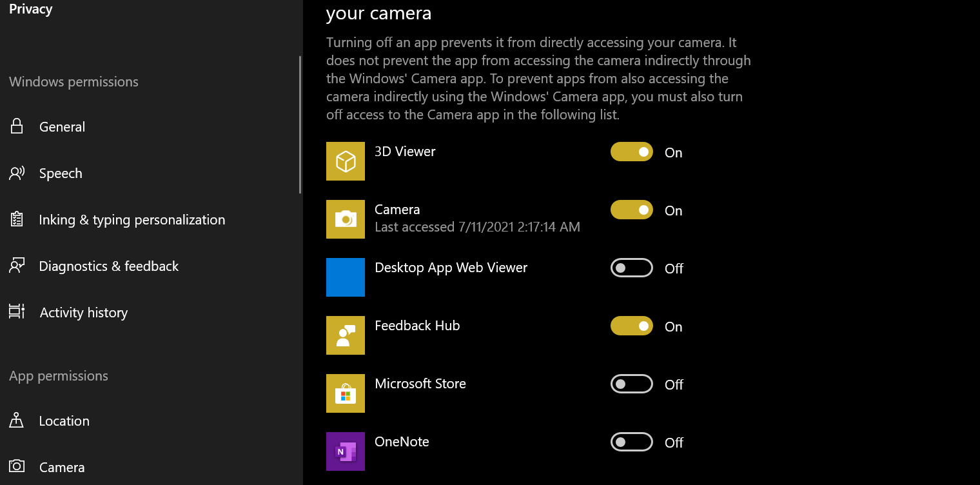Screen dimensions: 980x485
Task: Enable camera access for OneNote
Action: point(632,442)
